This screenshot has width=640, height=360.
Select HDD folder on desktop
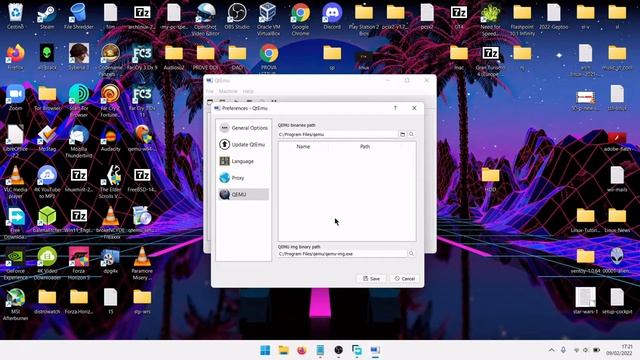click(490, 179)
